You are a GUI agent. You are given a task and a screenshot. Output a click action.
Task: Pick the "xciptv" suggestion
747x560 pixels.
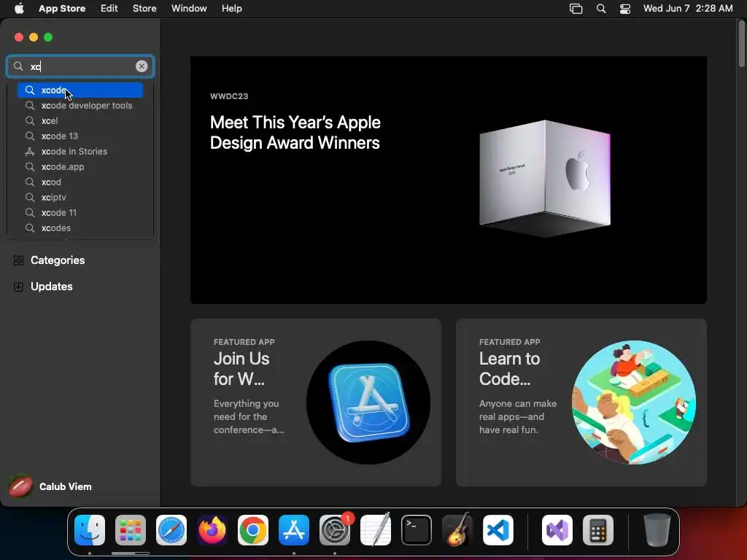click(80, 197)
